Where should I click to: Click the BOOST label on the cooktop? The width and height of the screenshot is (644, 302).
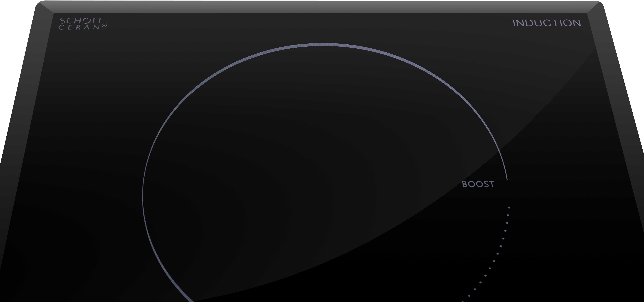[x=478, y=184]
